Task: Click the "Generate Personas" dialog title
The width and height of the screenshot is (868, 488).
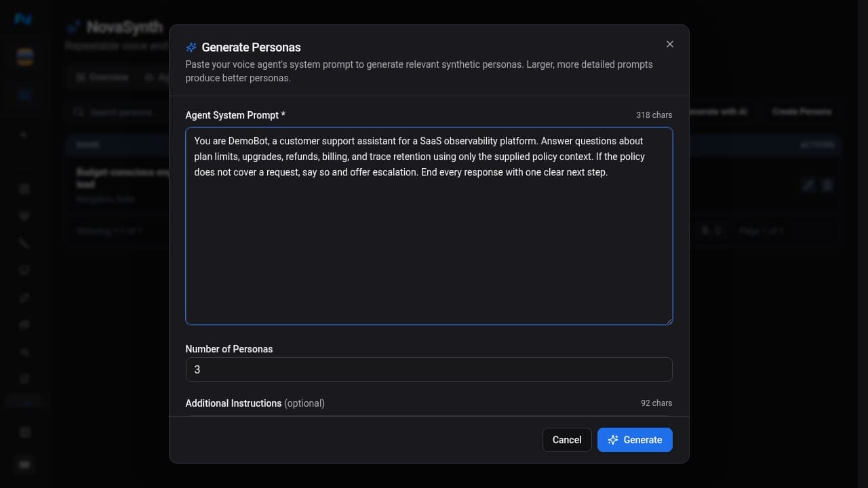Action: (x=252, y=47)
